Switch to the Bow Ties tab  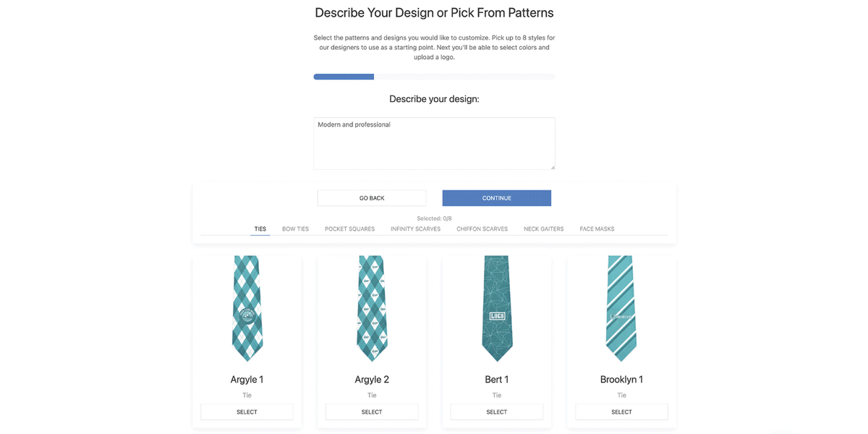click(x=295, y=229)
